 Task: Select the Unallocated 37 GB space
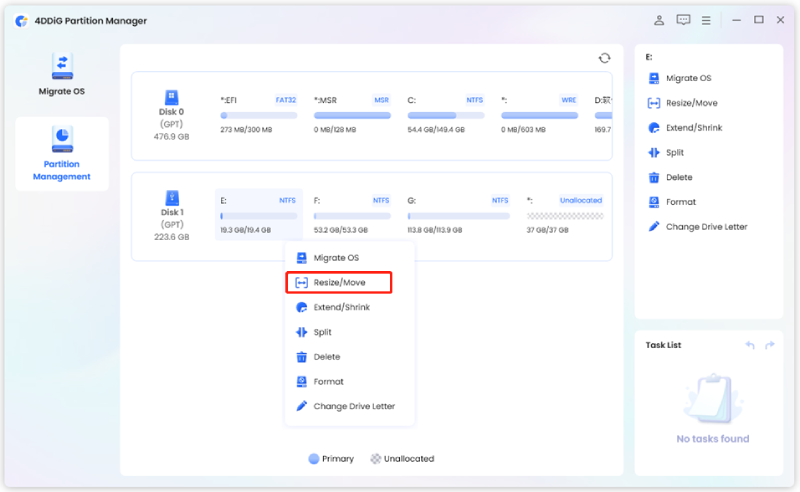(x=565, y=215)
